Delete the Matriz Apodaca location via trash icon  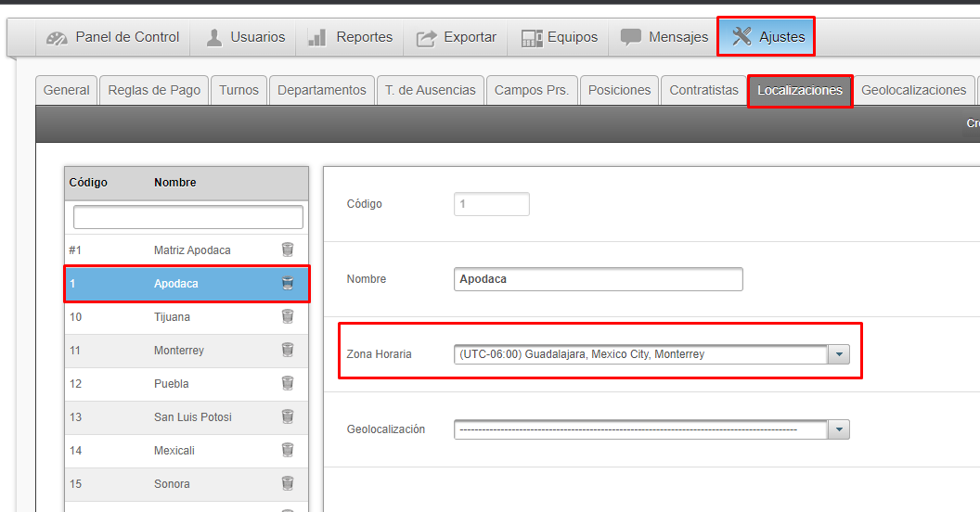[288, 250]
